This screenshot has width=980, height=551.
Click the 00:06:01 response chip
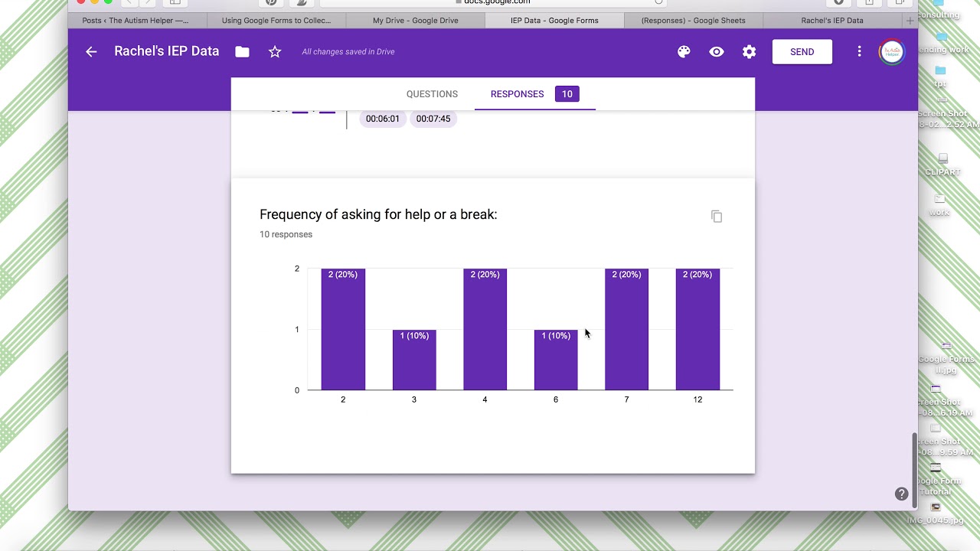point(383,119)
